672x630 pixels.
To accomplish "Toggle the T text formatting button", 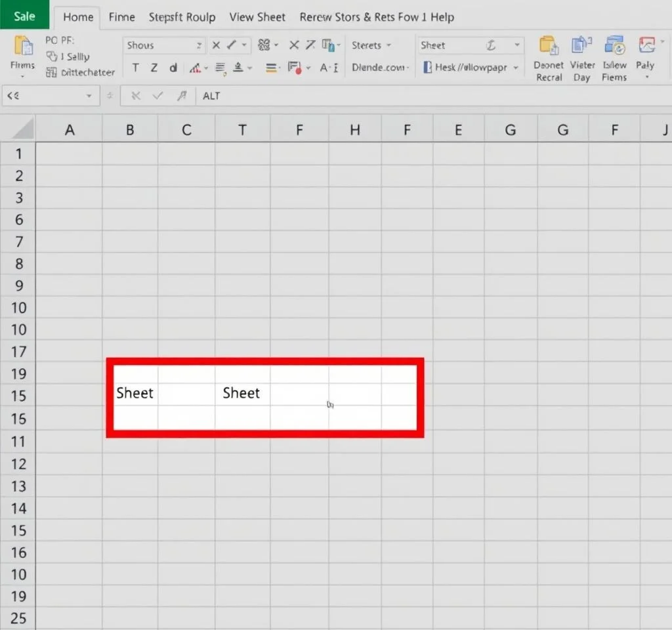I will pos(135,68).
